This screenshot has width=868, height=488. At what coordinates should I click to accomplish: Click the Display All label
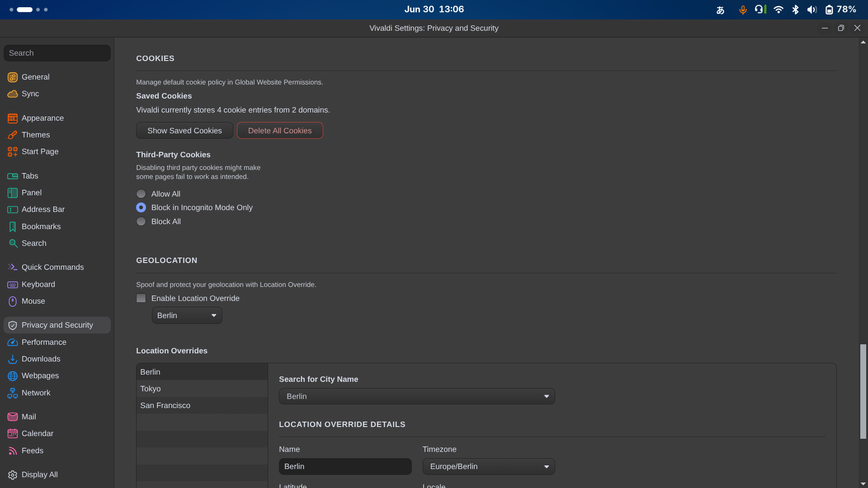(40, 475)
